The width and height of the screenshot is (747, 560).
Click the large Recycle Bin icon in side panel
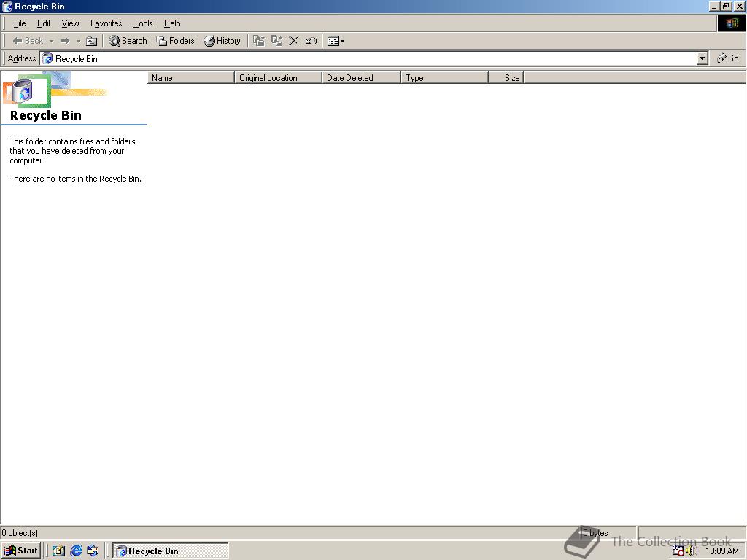click(x=23, y=91)
